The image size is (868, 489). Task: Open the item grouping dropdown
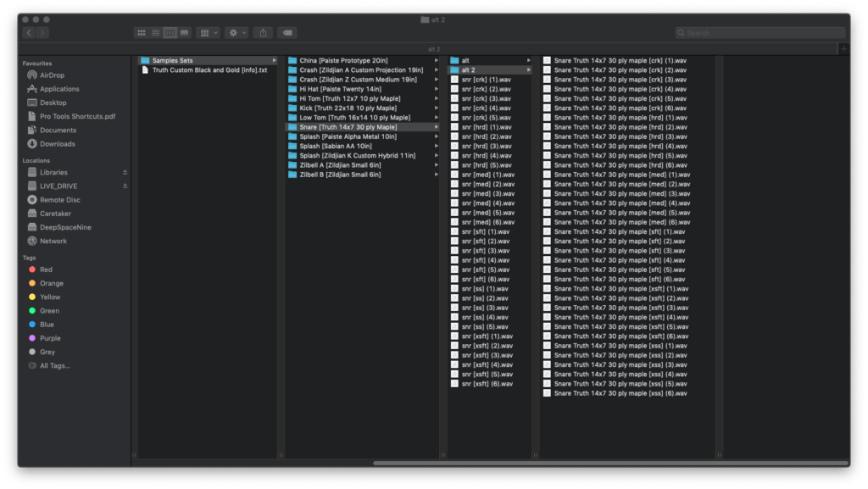207,32
